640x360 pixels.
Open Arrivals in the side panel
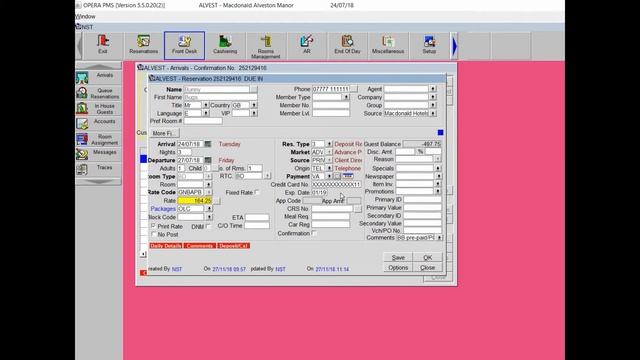(98, 77)
